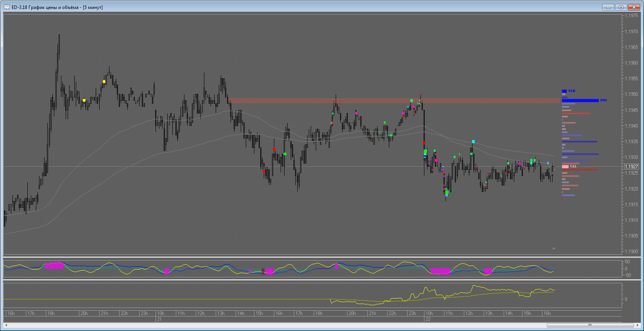Click the current price tag 1,1927

tap(631, 167)
